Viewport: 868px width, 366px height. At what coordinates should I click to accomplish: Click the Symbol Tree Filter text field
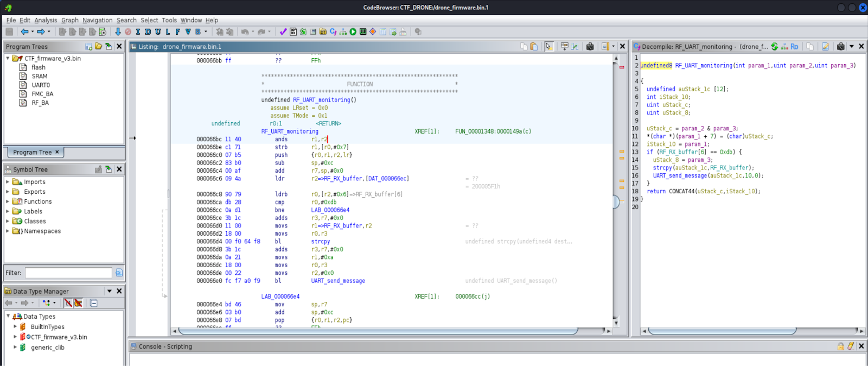point(68,273)
